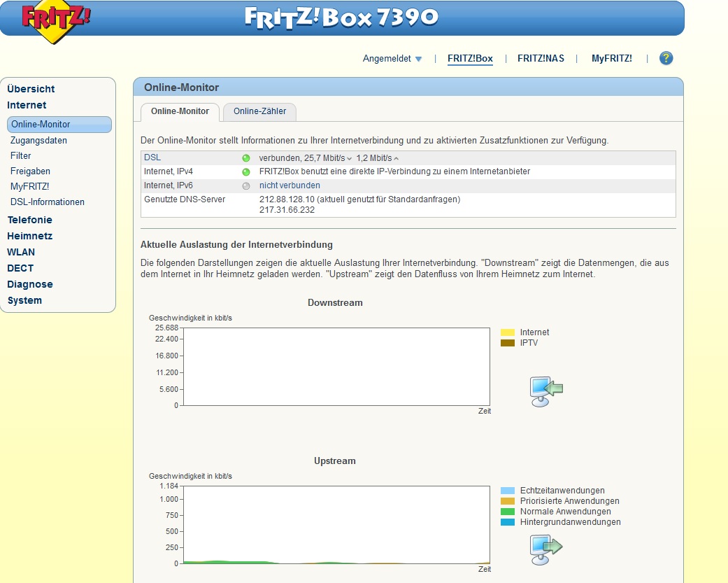Viewport: 728px width, 583px height.
Task: Click the green DSL status indicator
Action: coord(246,158)
